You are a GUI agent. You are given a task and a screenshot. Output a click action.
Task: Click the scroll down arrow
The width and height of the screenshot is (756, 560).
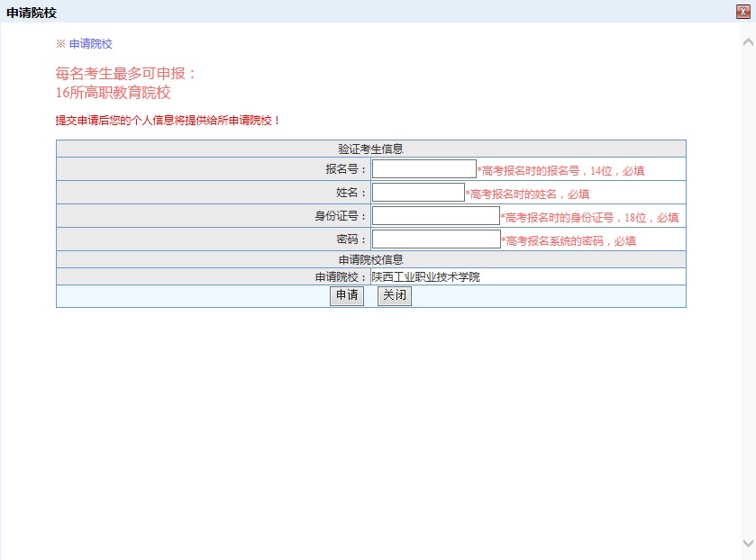747,543
